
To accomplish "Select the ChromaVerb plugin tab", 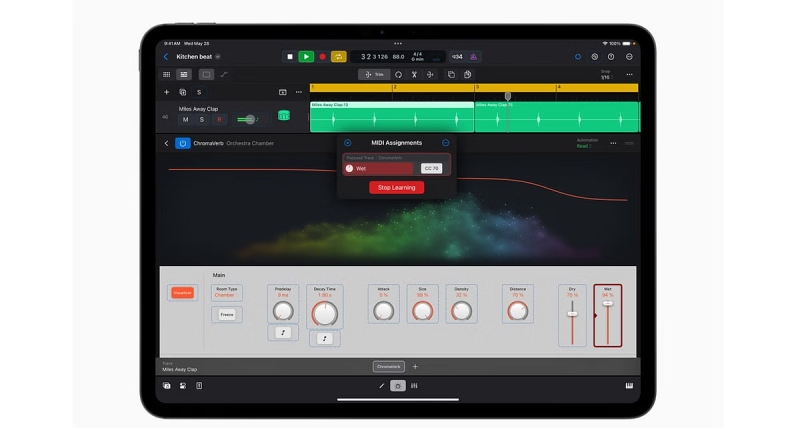I will pyautogui.click(x=389, y=366).
